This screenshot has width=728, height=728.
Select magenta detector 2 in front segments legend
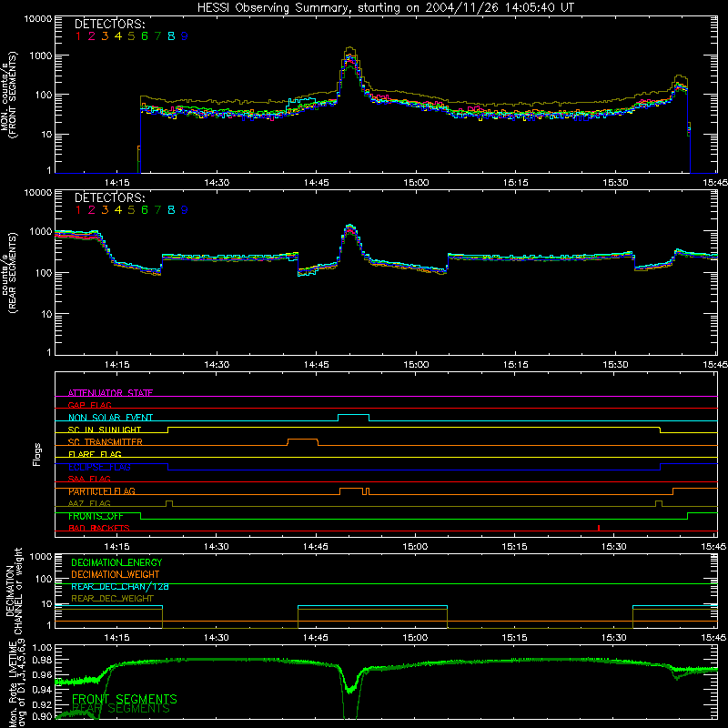point(92,36)
